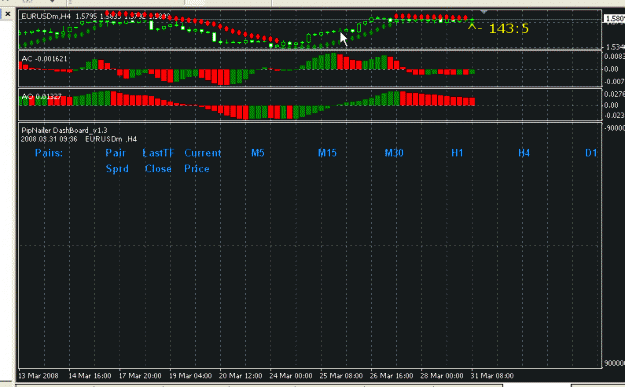Click the highlighted current price tag on price axis

615,19
